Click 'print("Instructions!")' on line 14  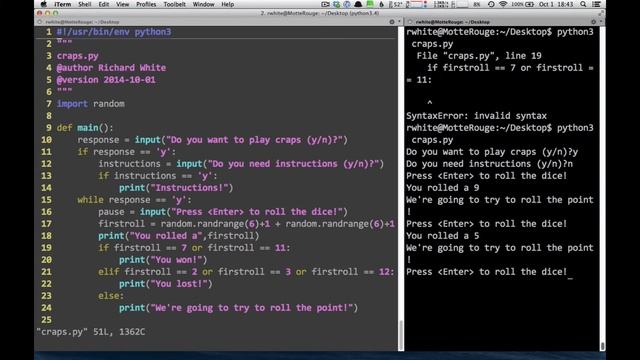pyautogui.click(x=176, y=188)
